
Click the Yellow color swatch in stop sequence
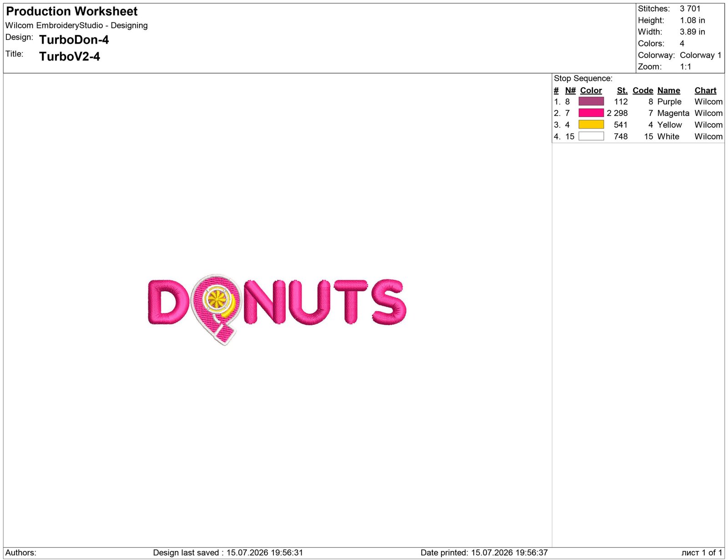click(591, 125)
